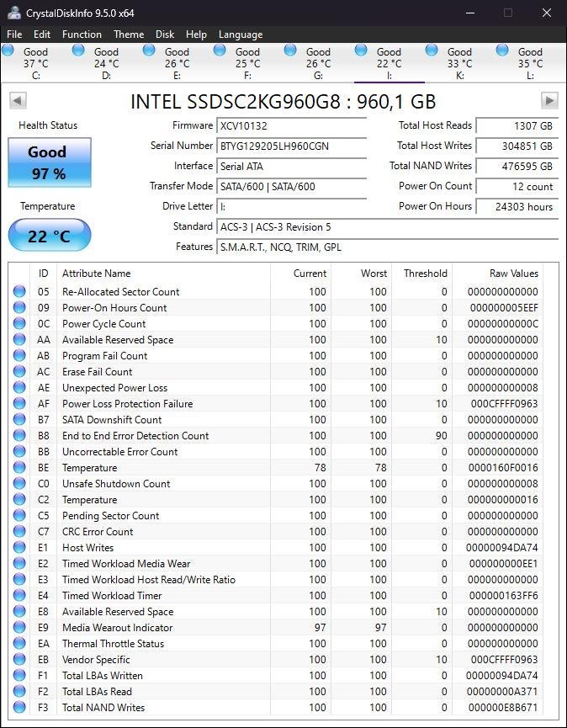Viewport: 567px width, 728px height.
Task: Click the Good 97 % health status button
Action: point(50,162)
